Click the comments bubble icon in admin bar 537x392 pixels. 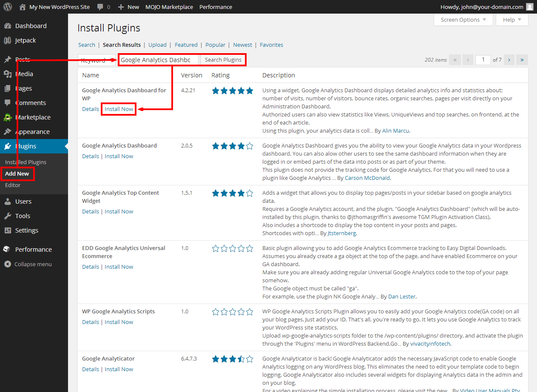(100, 7)
